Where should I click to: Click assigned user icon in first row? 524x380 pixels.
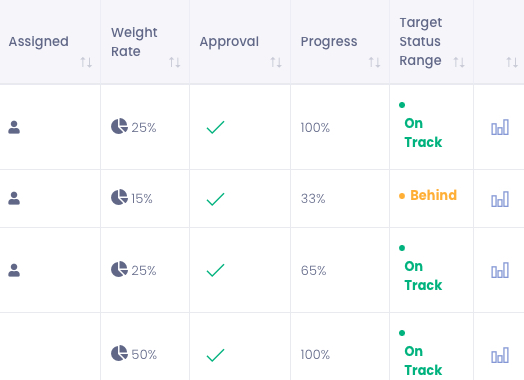(14, 127)
